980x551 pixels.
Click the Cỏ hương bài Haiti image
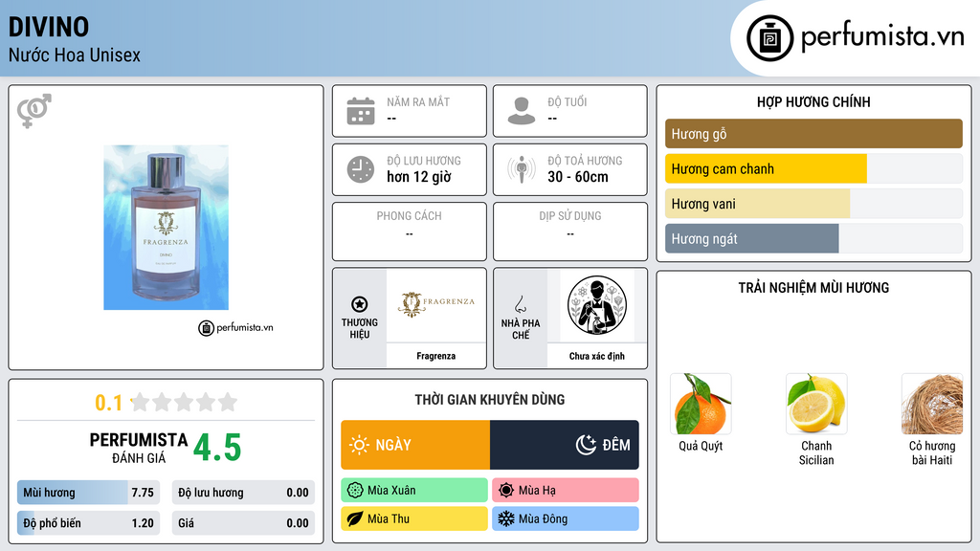pos(932,404)
